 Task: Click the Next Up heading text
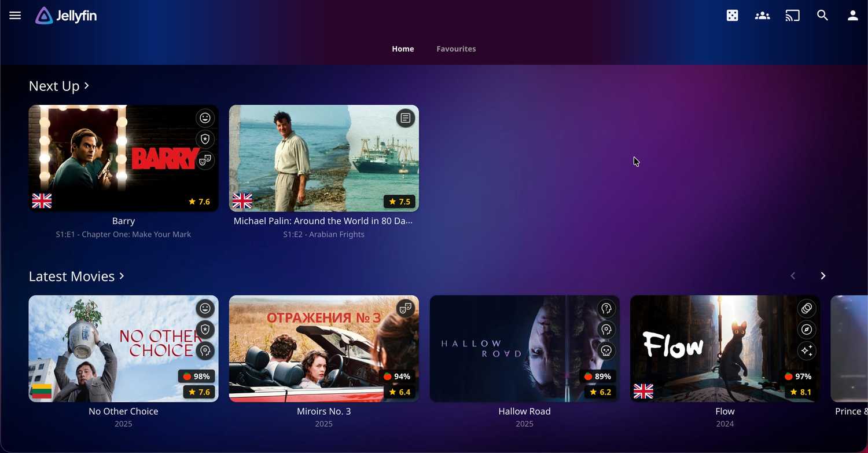[54, 86]
